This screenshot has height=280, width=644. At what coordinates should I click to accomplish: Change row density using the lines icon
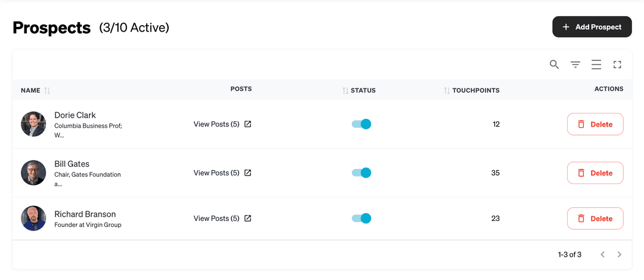pyautogui.click(x=596, y=64)
